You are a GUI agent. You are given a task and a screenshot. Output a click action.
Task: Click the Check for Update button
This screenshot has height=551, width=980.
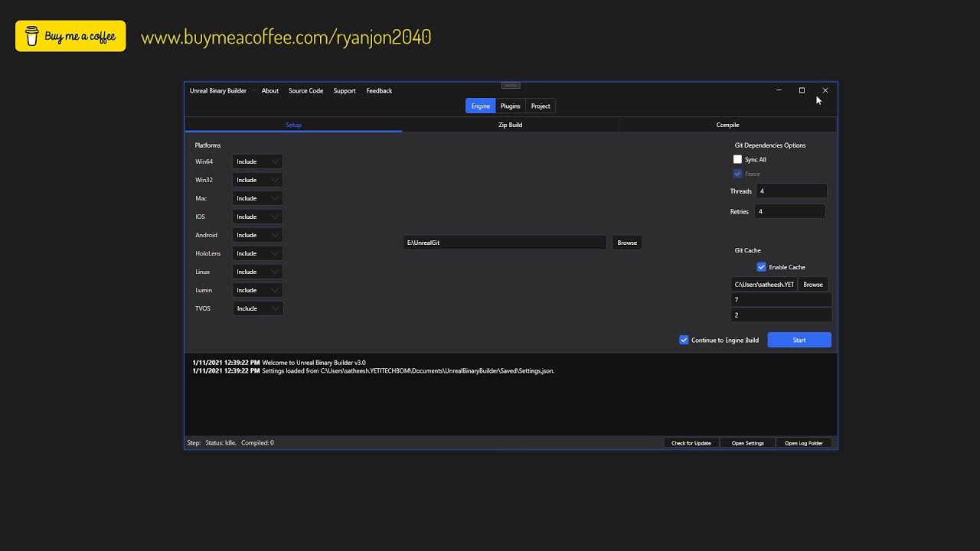coord(691,443)
